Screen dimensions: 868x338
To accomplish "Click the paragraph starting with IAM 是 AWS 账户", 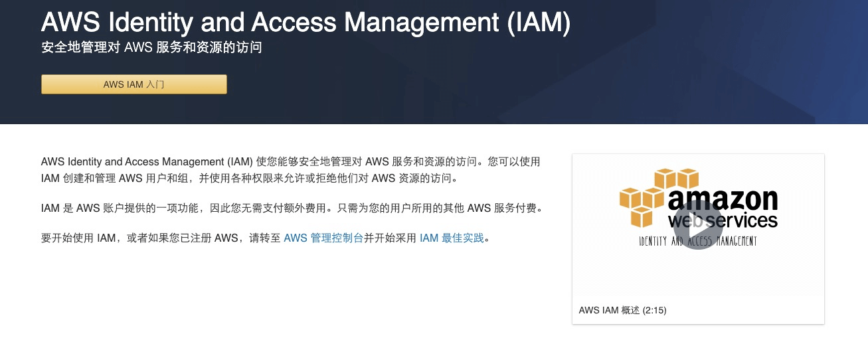I will [x=292, y=208].
